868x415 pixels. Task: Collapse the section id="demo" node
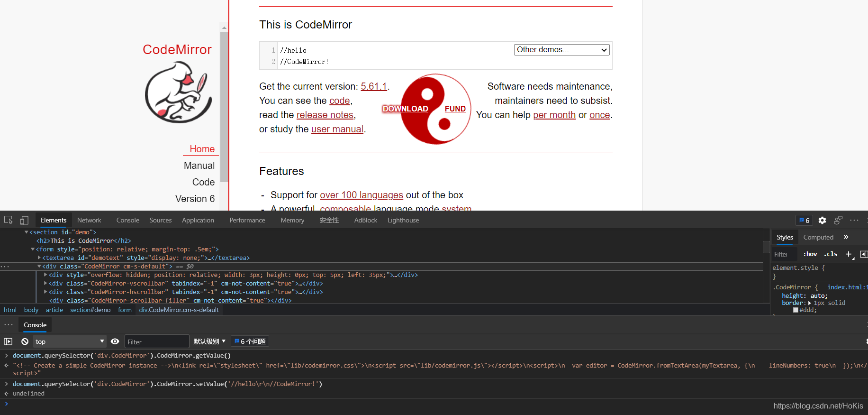click(x=27, y=232)
